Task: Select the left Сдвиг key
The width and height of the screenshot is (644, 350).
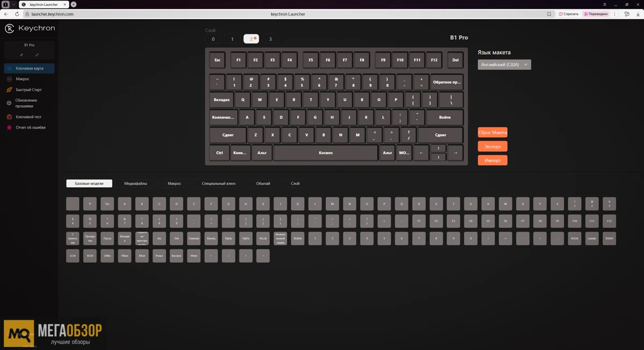Action: pos(228,135)
